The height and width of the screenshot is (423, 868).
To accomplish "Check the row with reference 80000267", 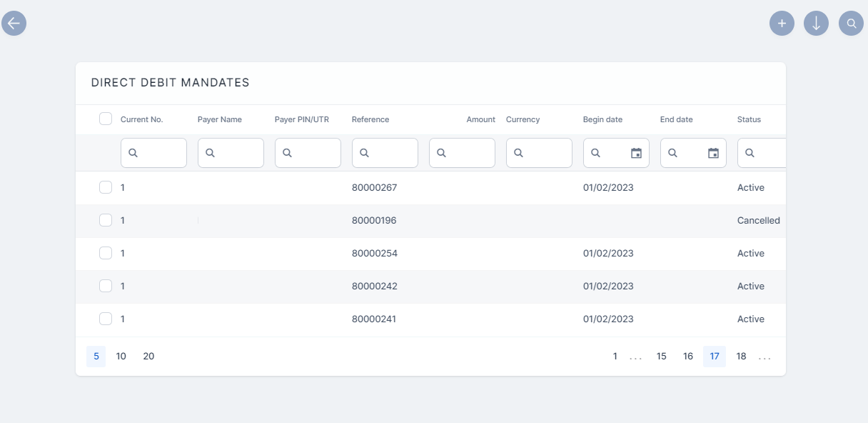I will point(106,187).
